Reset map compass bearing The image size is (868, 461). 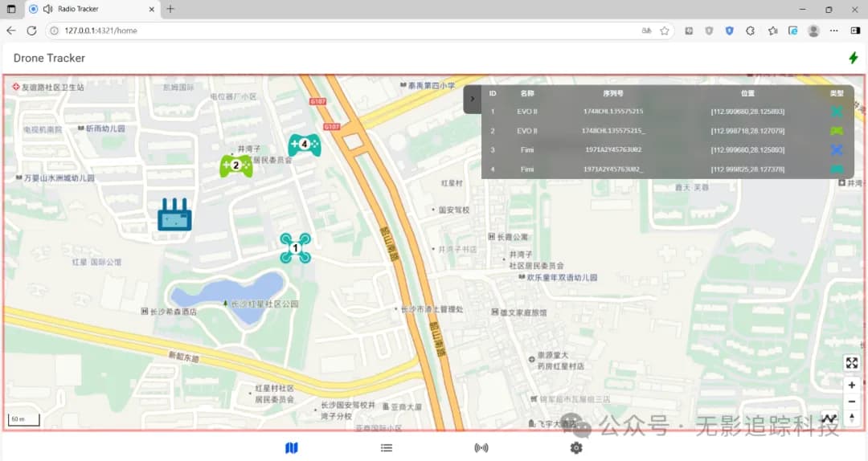(x=852, y=418)
